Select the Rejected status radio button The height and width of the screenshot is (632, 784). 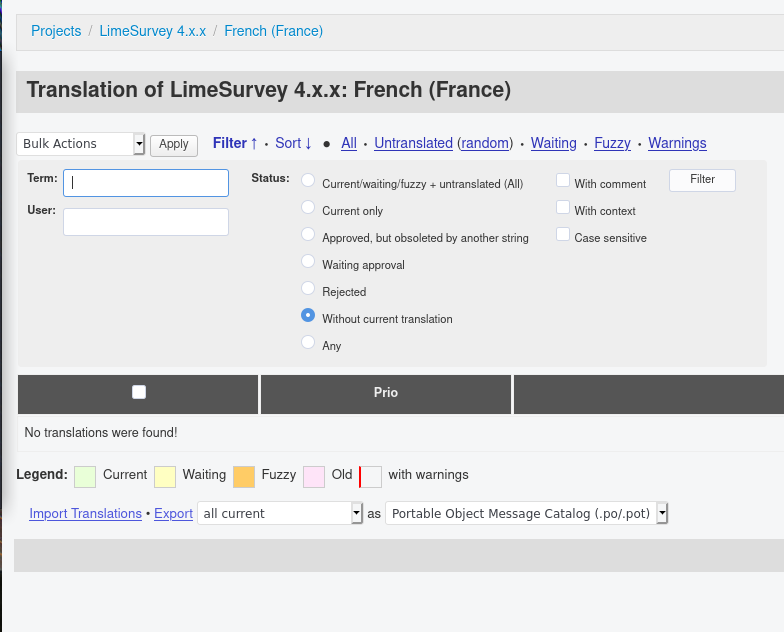click(x=308, y=289)
